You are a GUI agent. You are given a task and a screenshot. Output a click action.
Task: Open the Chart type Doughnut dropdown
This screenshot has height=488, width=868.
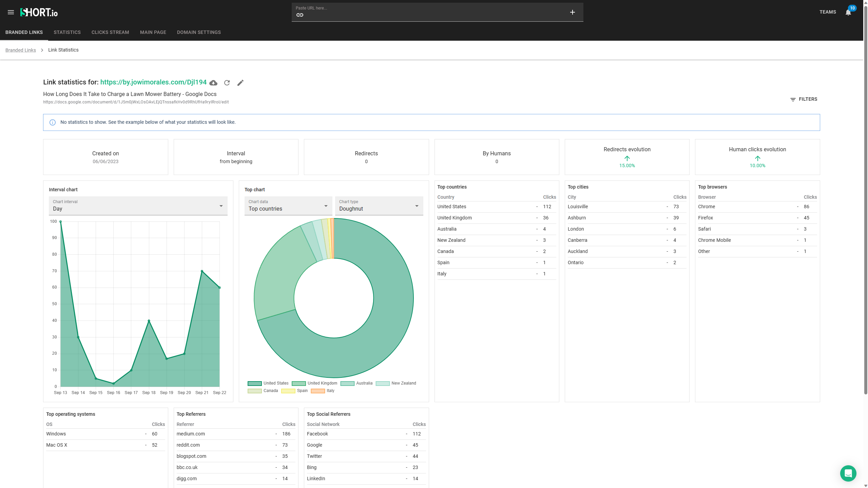coord(379,206)
